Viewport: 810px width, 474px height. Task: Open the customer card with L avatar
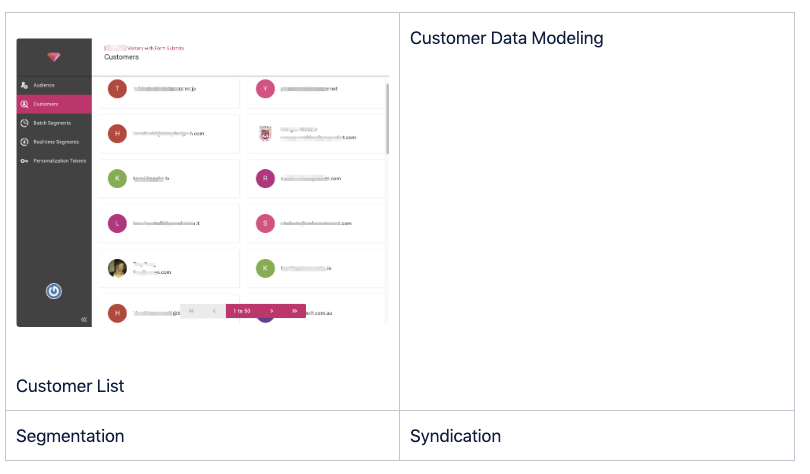point(167,223)
